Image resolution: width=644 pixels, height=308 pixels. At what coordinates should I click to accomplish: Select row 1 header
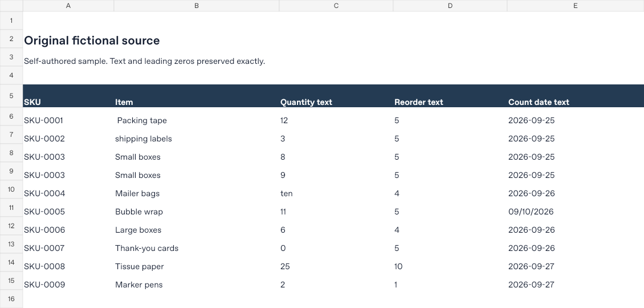tap(11, 21)
